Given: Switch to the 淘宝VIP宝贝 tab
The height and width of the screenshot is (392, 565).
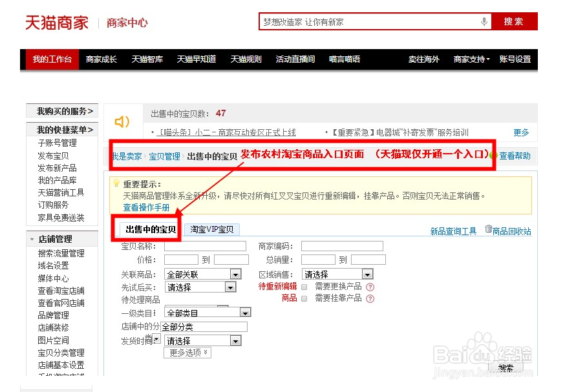Looking at the screenshot, I should click(x=211, y=229).
